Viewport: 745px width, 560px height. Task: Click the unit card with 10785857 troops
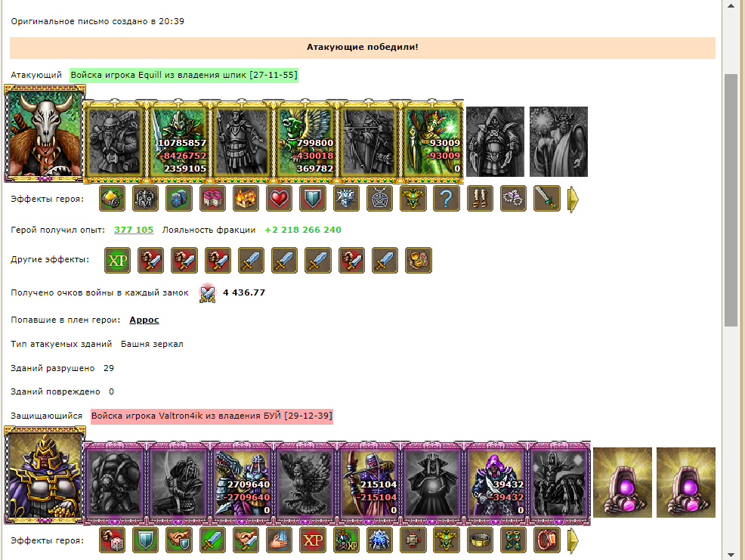178,141
